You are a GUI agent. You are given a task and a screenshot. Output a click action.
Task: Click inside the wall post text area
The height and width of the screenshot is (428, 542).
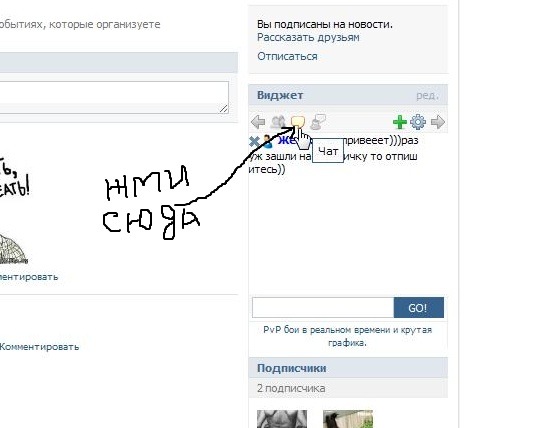click(114, 97)
